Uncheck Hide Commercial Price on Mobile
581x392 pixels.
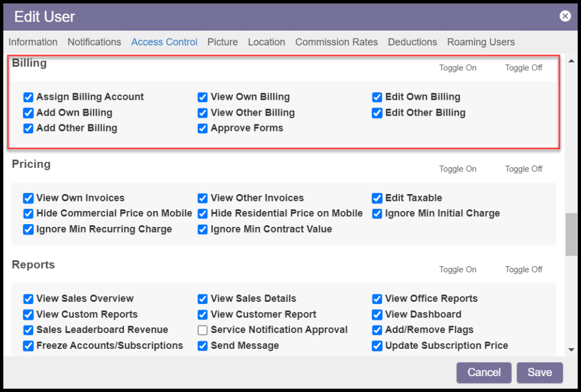point(28,214)
